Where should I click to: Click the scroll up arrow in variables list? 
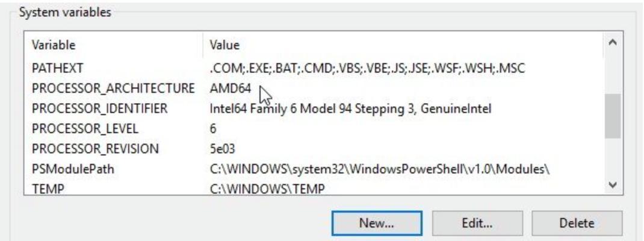[612, 42]
